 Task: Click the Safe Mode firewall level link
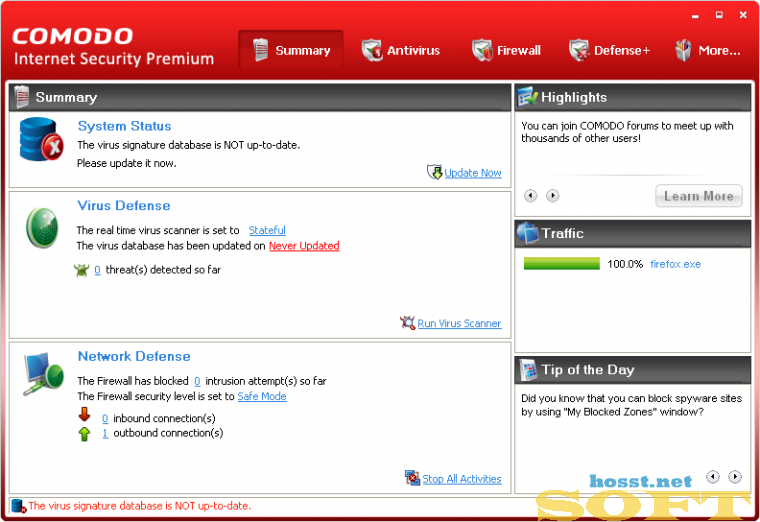click(262, 396)
